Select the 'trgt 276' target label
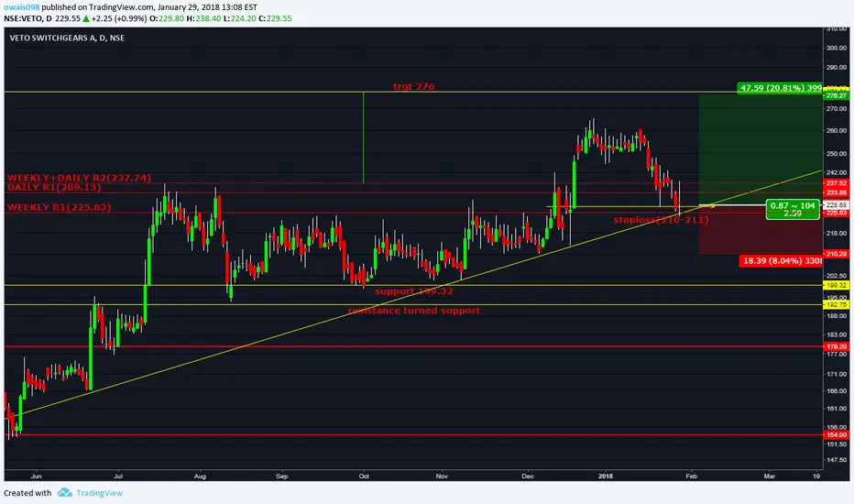The height and width of the screenshot is (504, 854). tap(413, 86)
